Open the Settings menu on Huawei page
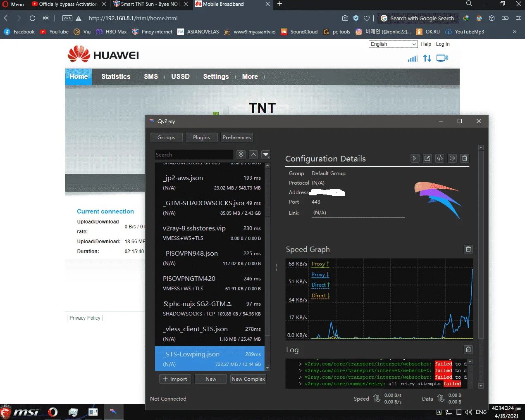Viewport: 525px width, 420px height. (216, 77)
